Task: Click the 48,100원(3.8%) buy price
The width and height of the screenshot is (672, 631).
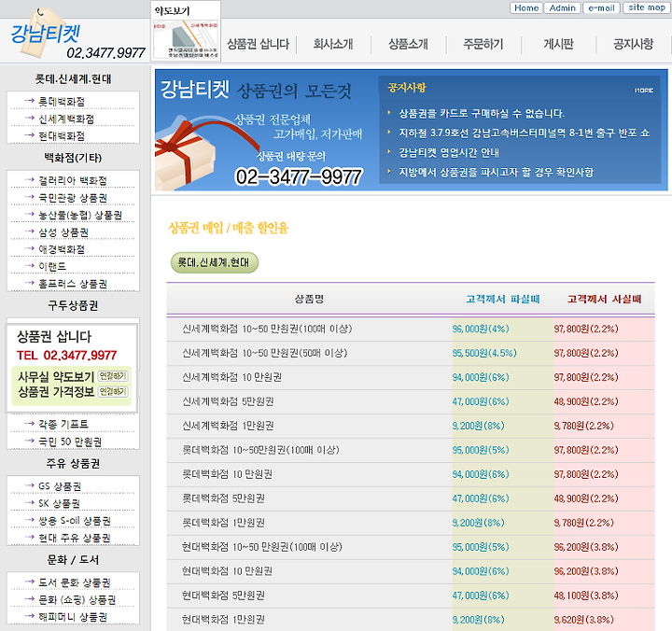Action: coord(586,596)
